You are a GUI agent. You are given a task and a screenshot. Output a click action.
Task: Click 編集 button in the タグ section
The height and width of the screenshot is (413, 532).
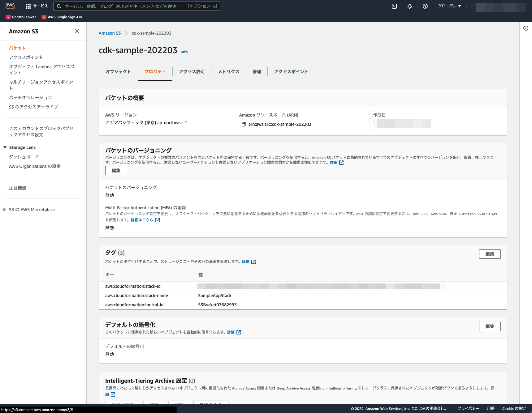click(x=490, y=254)
